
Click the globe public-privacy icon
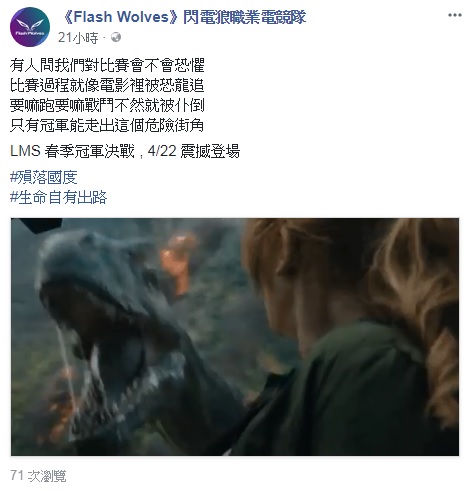(x=116, y=37)
